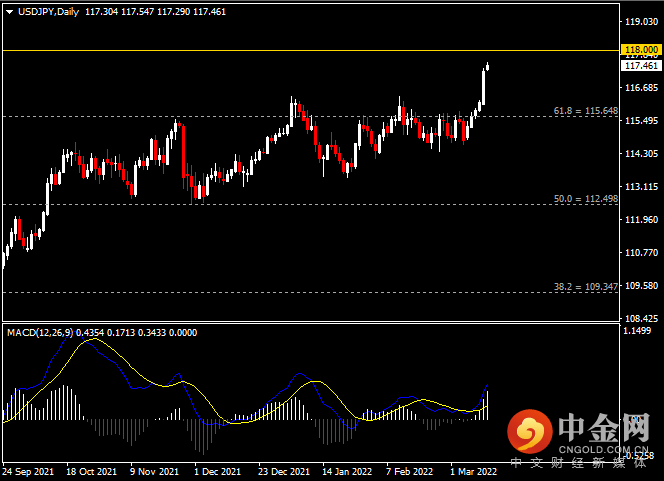Click the latest white candlestick at top
The image size is (664, 481).
(487, 66)
